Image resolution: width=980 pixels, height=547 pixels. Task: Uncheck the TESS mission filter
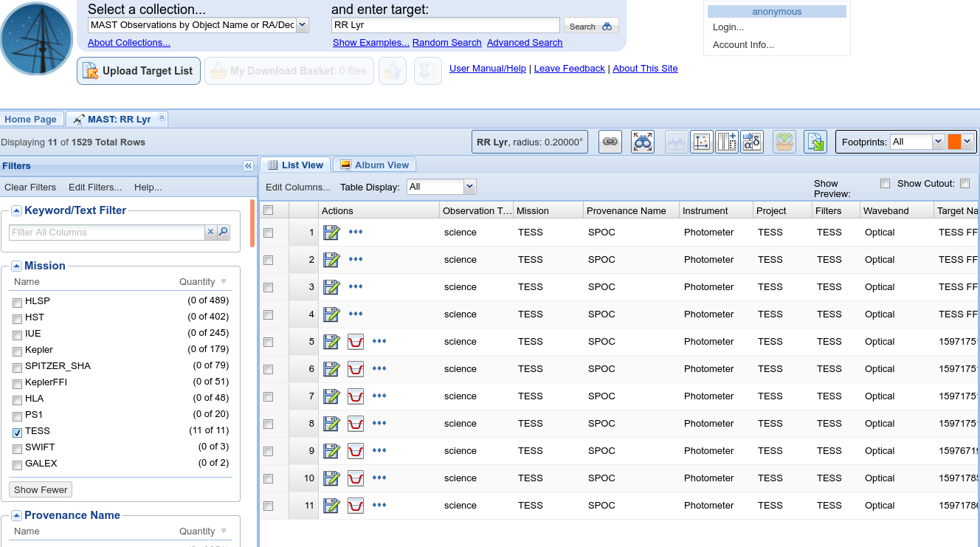[x=17, y=432]
